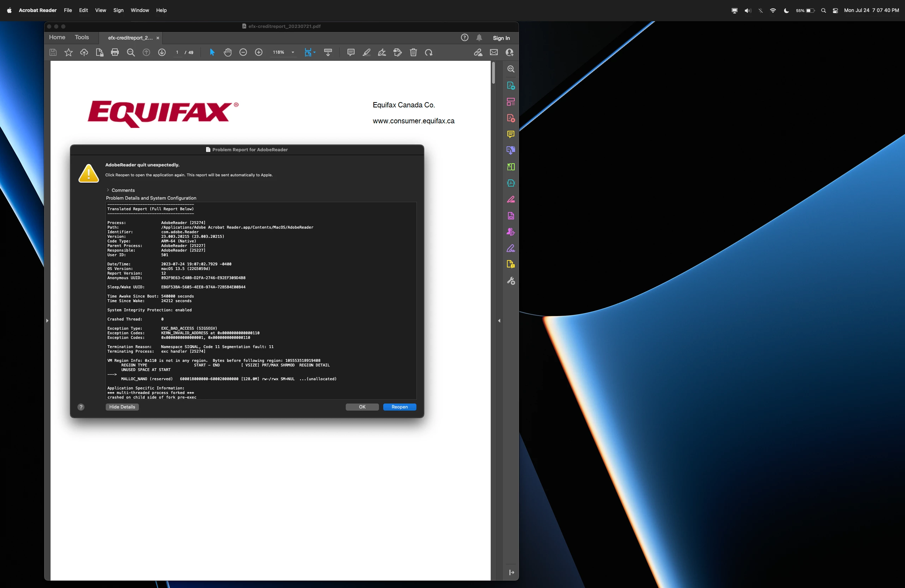
Task: Click the page number input field
Action: (177, 52)
